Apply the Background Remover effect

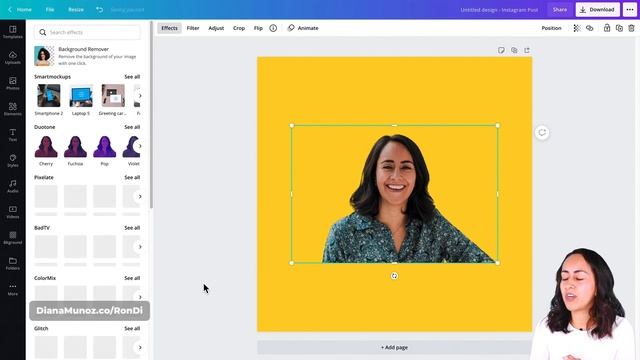[x=87, y=56]
